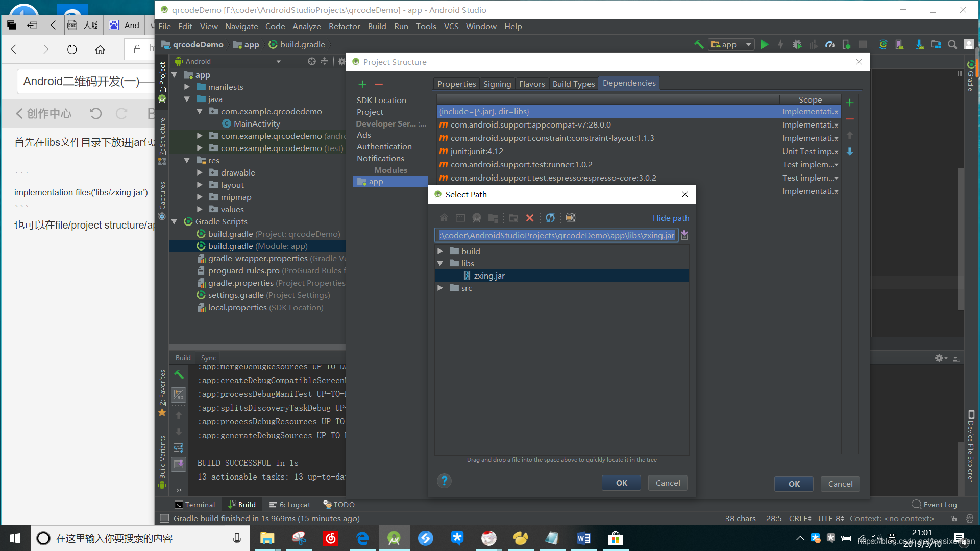The width and height of the screenshot is (980, 551).
Task: Toggle the Gradle tool window on right
Action: [x=971, y=75]
